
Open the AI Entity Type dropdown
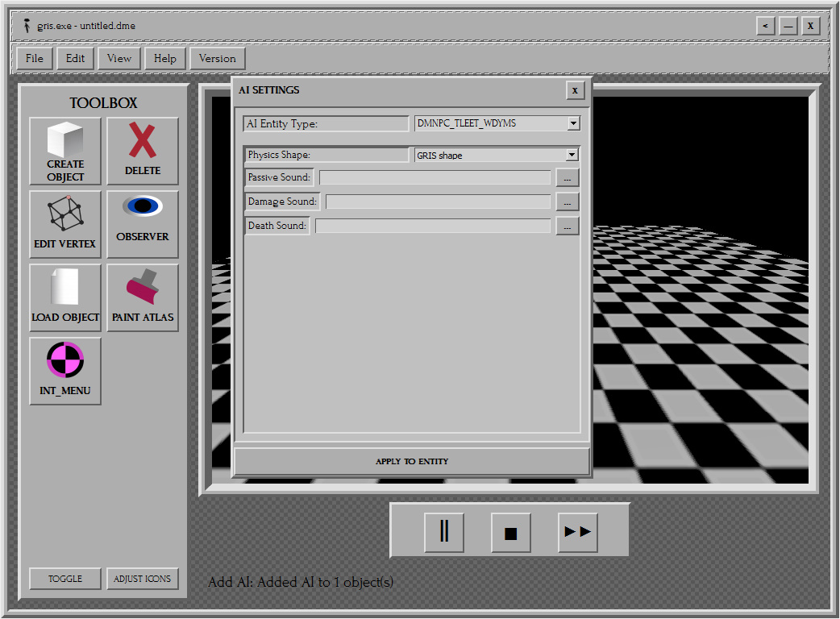(x=572, y=123)
